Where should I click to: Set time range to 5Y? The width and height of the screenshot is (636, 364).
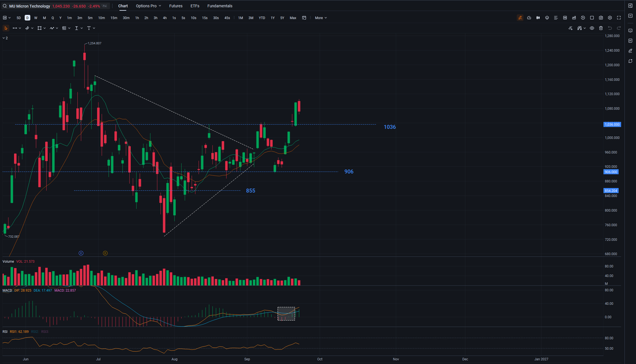(x=282, y=17)
